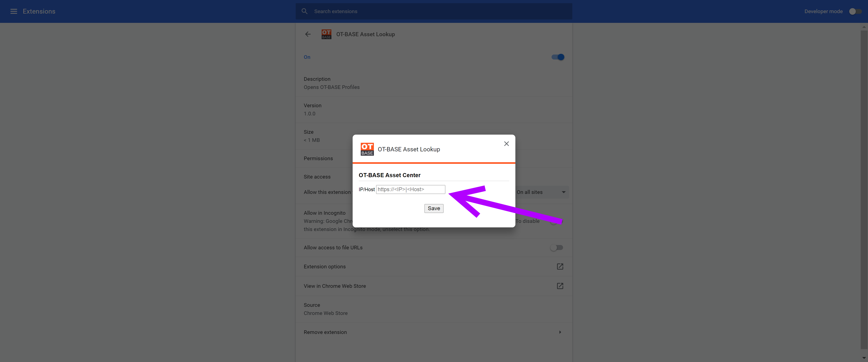868x362 pixels.
Task: Close the OT-BASE Asset Lookup dialog
Action: [506, 144]
